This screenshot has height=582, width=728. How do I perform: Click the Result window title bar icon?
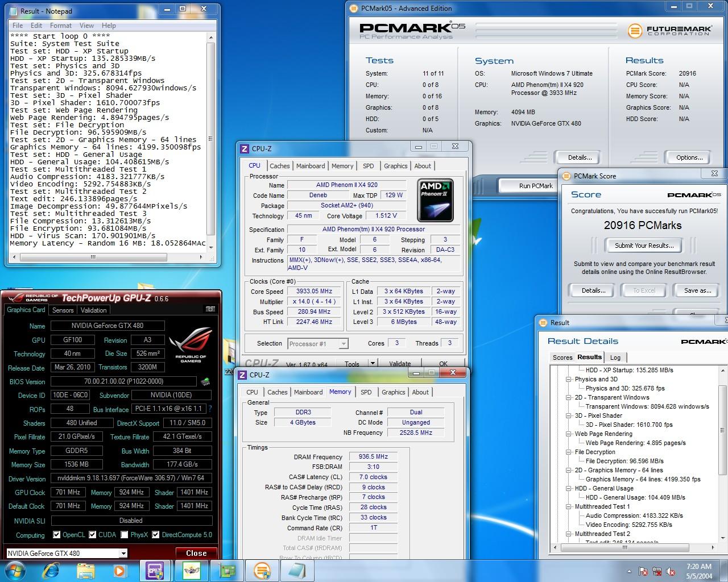point(543,322)
